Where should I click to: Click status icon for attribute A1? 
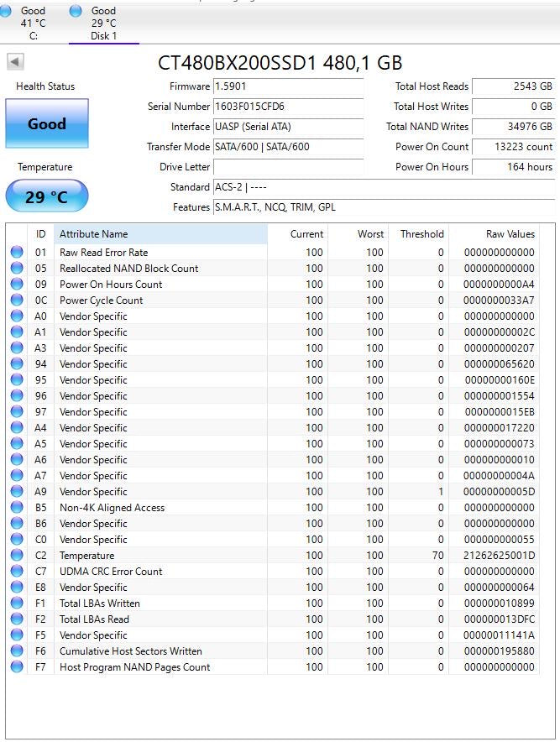[x=17, y=332]
